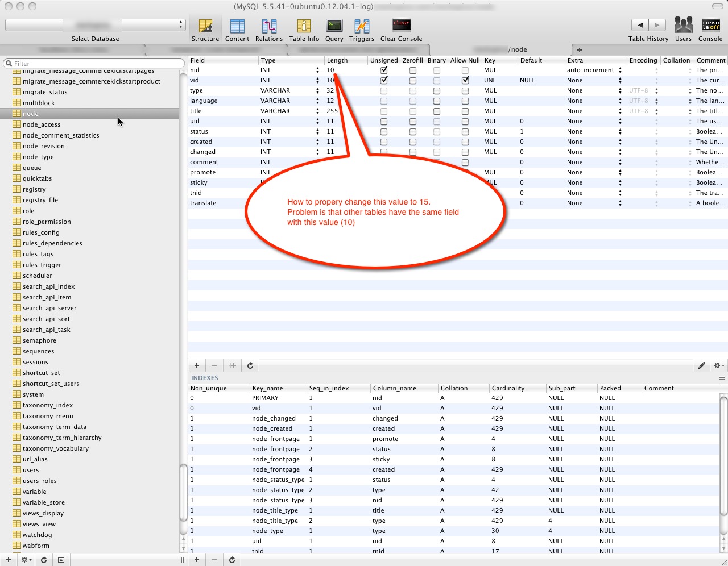Switch to the Content view
This screenshot has height=566, width=728.
click(237, 30)
